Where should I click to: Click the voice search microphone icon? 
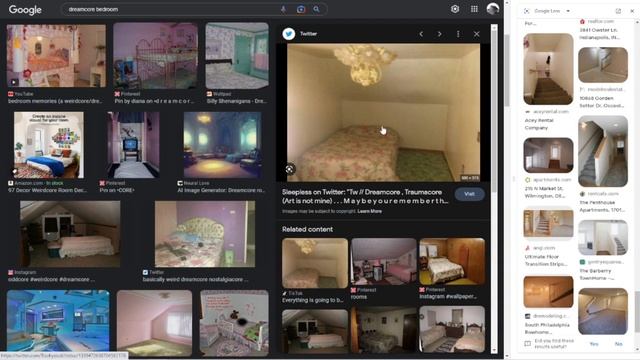coord(283,9)
